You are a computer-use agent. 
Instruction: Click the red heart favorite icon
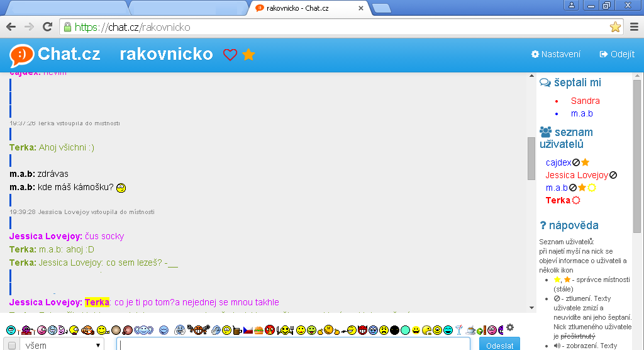(x=230, y=55)
